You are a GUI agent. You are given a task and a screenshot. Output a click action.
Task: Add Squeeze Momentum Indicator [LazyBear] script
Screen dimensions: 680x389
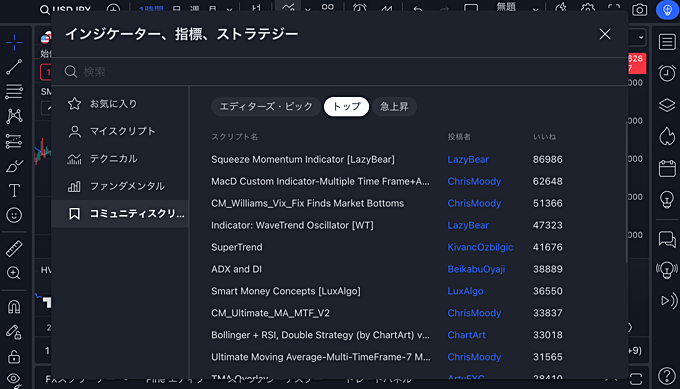coord(303,160)
